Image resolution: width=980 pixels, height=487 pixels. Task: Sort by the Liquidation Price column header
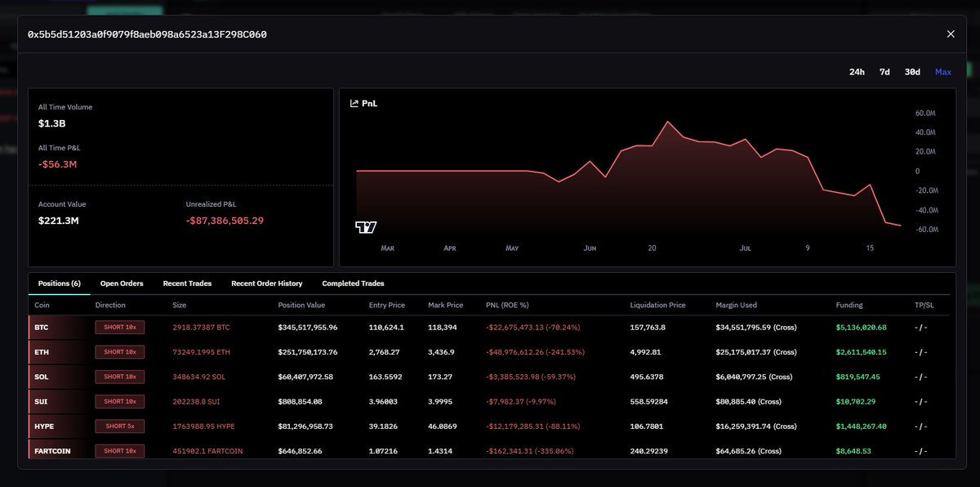[657, 305]
